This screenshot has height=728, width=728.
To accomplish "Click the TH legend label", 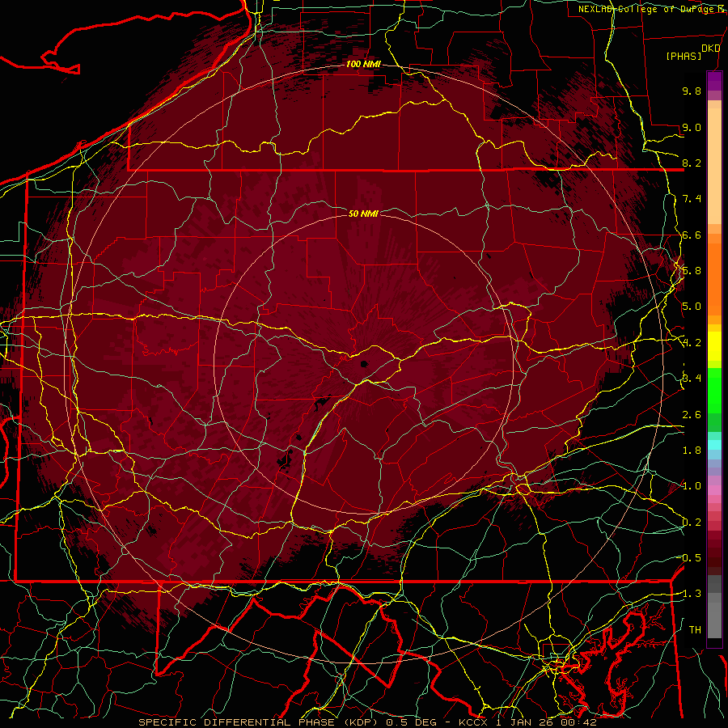I will click(x=695, y=630).
